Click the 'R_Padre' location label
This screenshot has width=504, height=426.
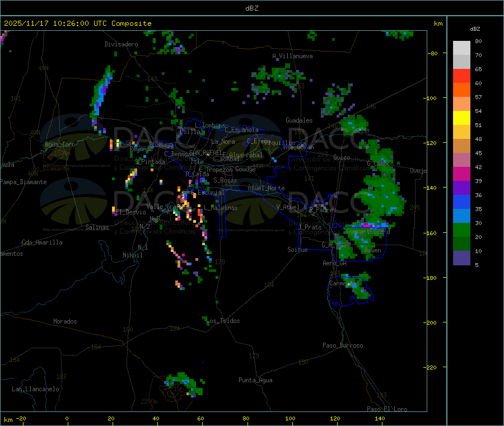[321, 210]
